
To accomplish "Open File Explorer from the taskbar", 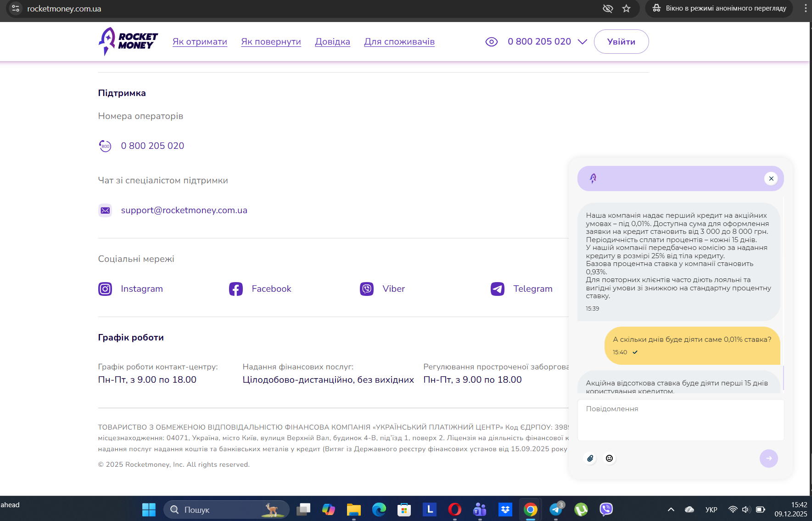I will (x=354, y=510).
